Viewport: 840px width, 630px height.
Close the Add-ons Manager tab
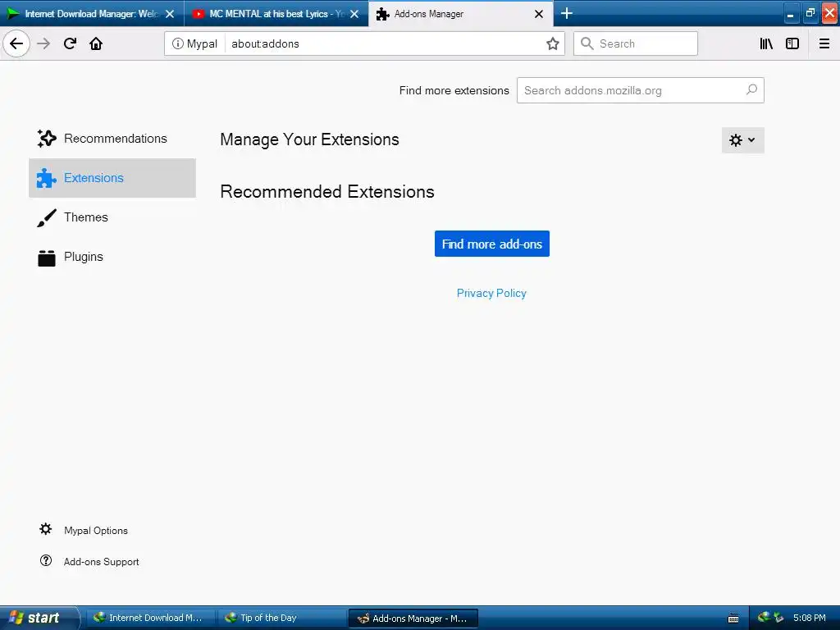539,14
